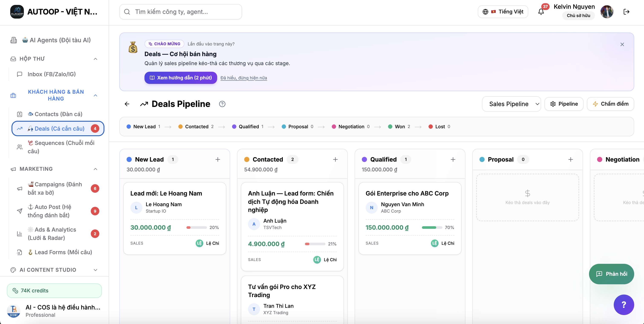Screen dimensions: 644x324
Task: Open the purple help bubble at bottom right
Action: [624, 304]
